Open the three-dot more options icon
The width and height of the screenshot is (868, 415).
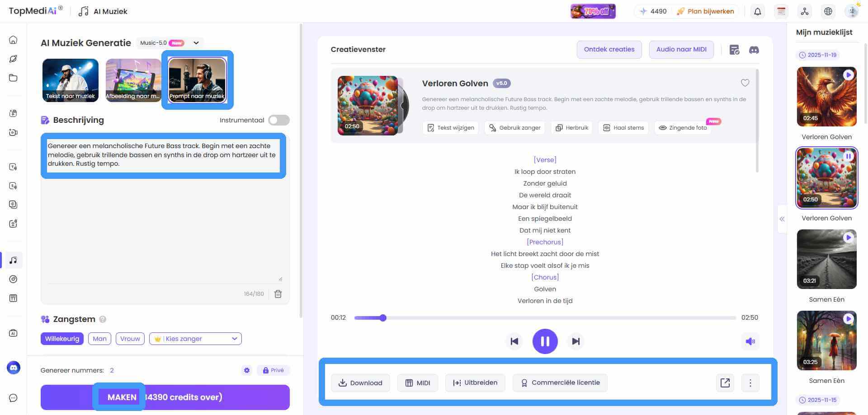(750, 382)
